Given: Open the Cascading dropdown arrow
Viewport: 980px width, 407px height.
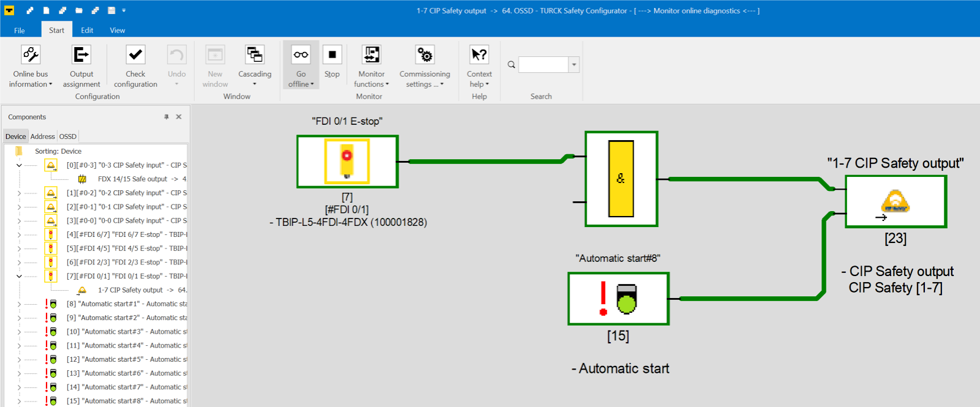Looking at the screenshot, I should tap(255, 84).
